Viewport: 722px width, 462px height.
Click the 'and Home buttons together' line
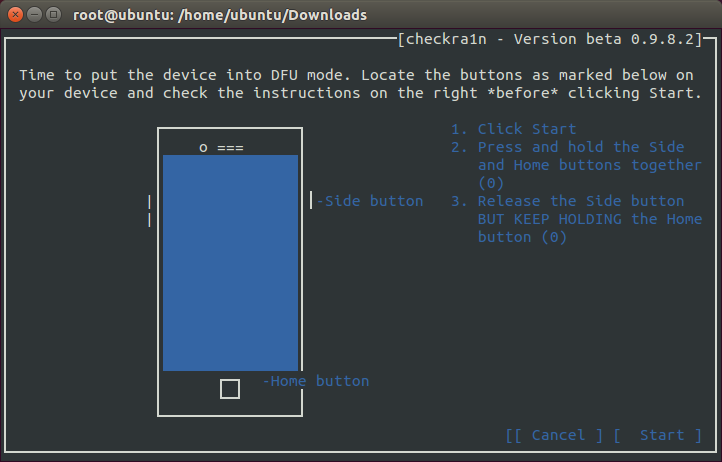pyautogui.click(x=590, y=165)
